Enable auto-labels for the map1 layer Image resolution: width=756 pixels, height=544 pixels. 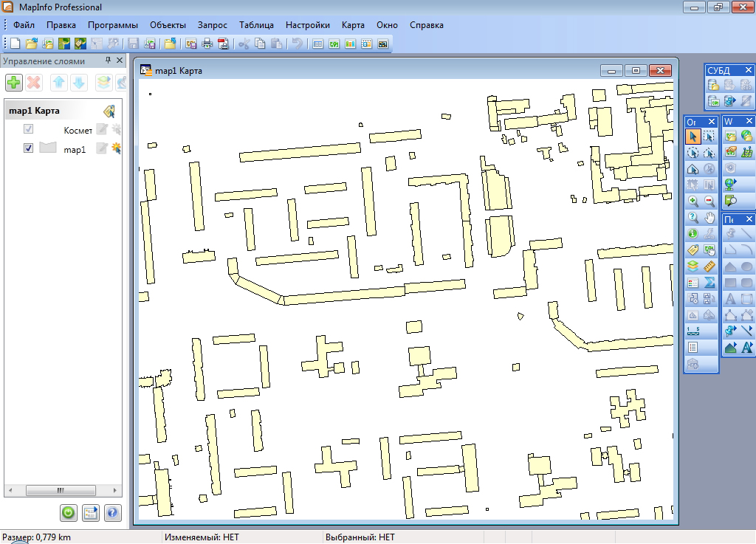(x=116, y=148)
